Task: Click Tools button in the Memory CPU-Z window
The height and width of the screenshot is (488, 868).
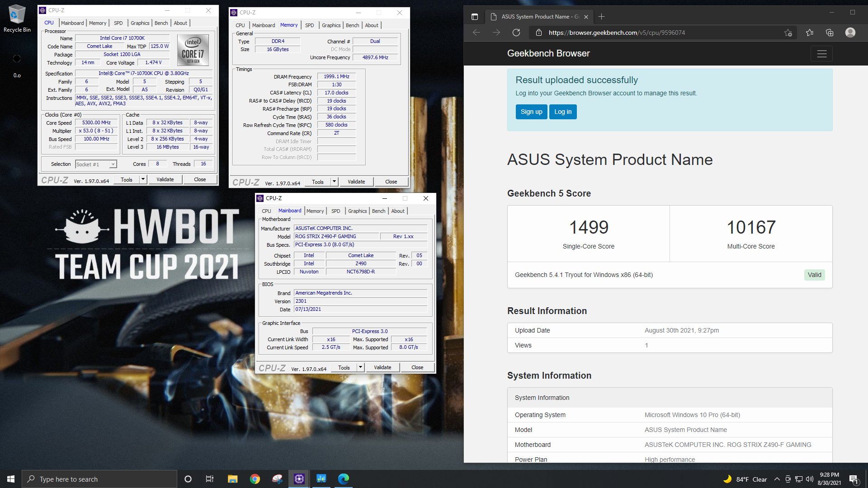Action: (x=318, y=182)
